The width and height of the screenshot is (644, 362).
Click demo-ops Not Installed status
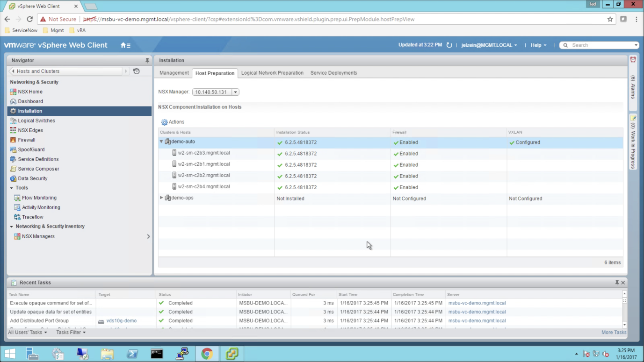click(290, 199)
